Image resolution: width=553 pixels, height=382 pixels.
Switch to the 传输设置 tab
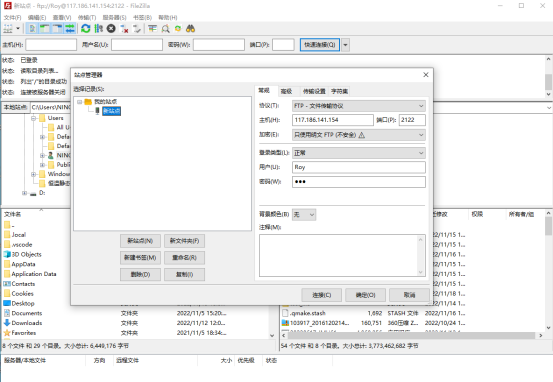click(314, 91)
